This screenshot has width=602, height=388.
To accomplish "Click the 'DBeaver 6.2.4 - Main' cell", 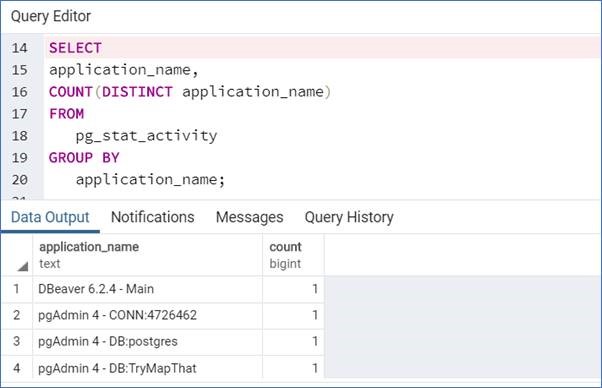I will point(147,289).
